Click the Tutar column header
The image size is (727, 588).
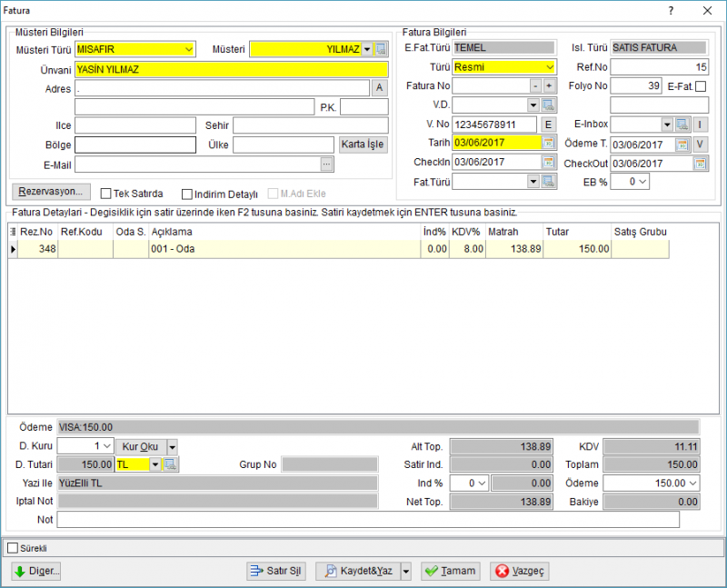pos(577,232)
